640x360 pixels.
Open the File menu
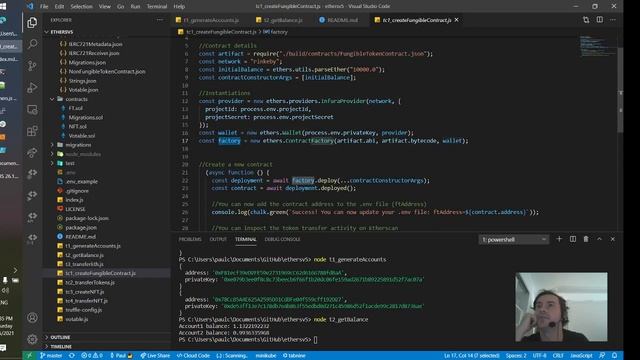point(44,6)
